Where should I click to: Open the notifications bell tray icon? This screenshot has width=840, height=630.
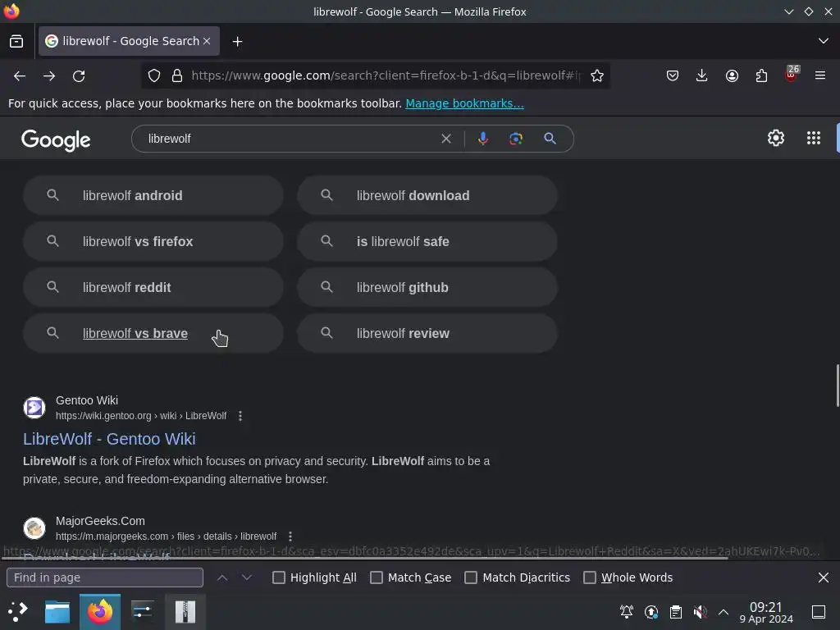(x=626, y=612)
